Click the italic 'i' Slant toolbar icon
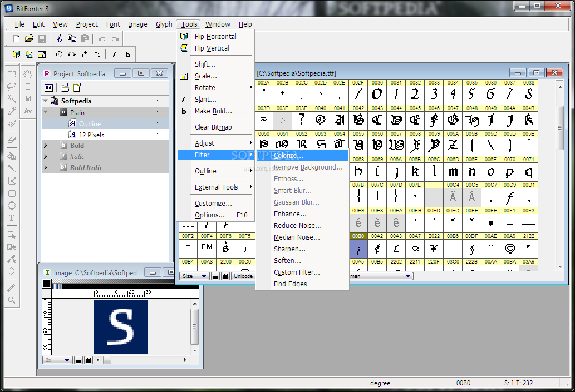 point(114,54)
